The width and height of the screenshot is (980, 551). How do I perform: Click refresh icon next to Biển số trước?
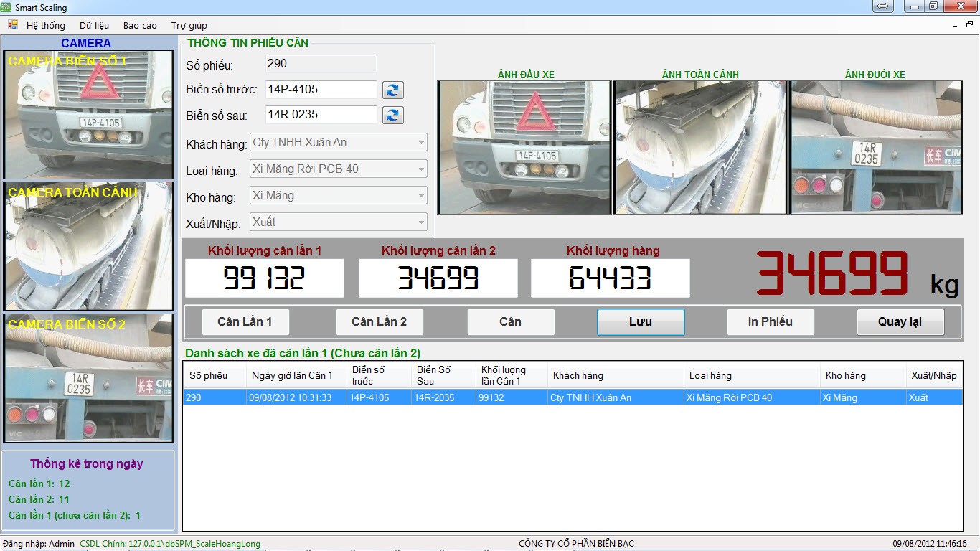pos(392,90)
